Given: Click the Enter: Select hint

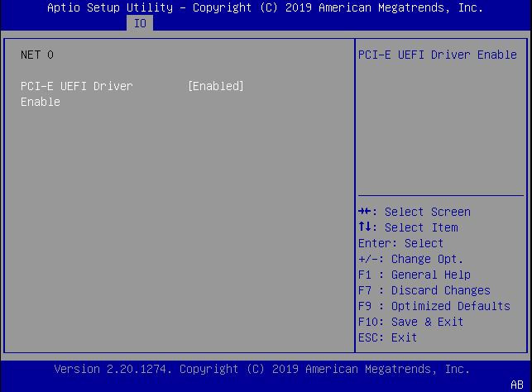Looking at the screenshot, I should (x=400, y=243).
